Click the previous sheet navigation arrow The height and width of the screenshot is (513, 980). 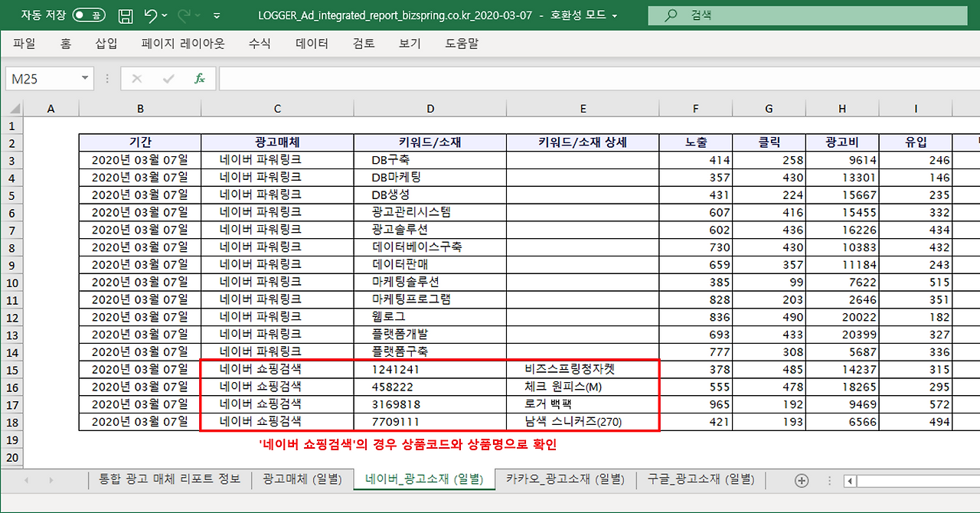[x=27, y=480]
